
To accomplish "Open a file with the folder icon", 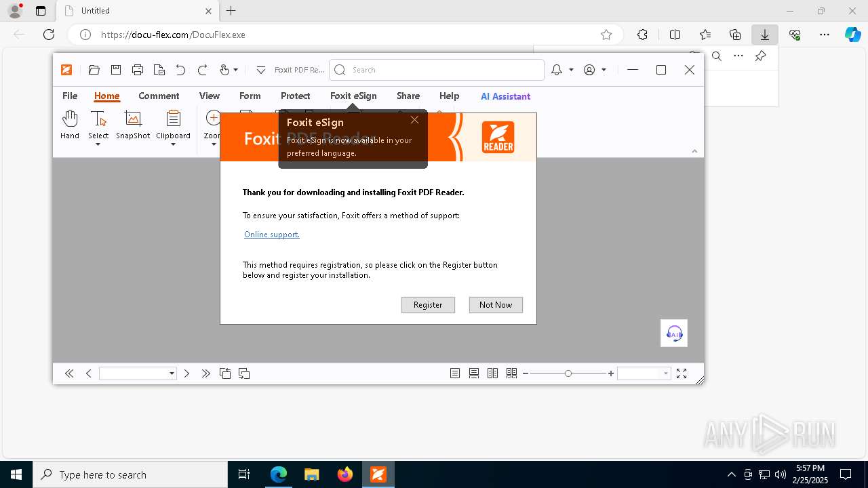I will [x=94, y=70].
